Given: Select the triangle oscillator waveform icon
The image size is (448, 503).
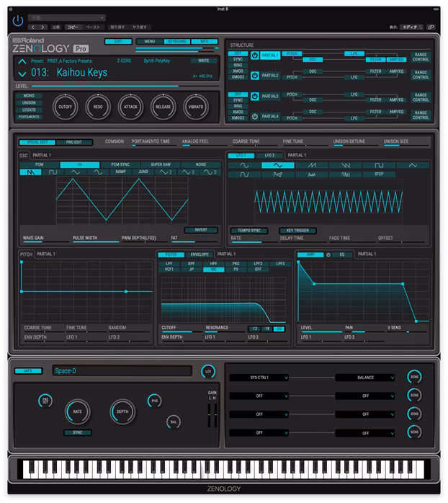Looking at the screenshot, I should [76, 172].
